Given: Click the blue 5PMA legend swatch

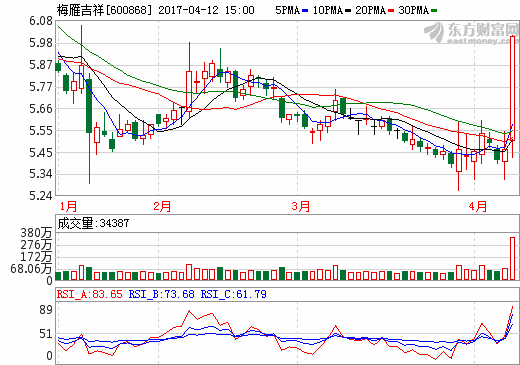Looking at the screenshot, I should click(305, 11).
